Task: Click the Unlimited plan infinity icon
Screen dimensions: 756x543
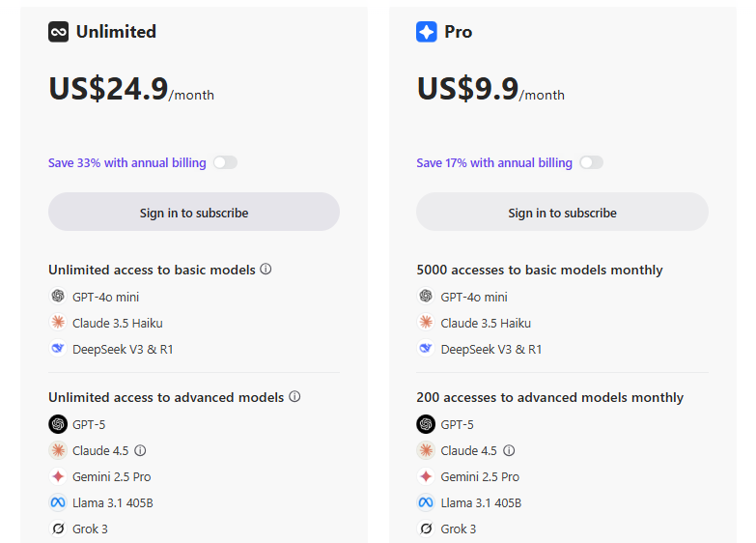Action: pyautogui.click(x=59, y=32)
